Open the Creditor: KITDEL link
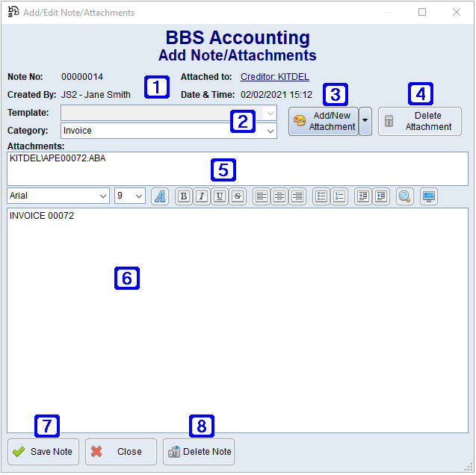 click(275, 77)
